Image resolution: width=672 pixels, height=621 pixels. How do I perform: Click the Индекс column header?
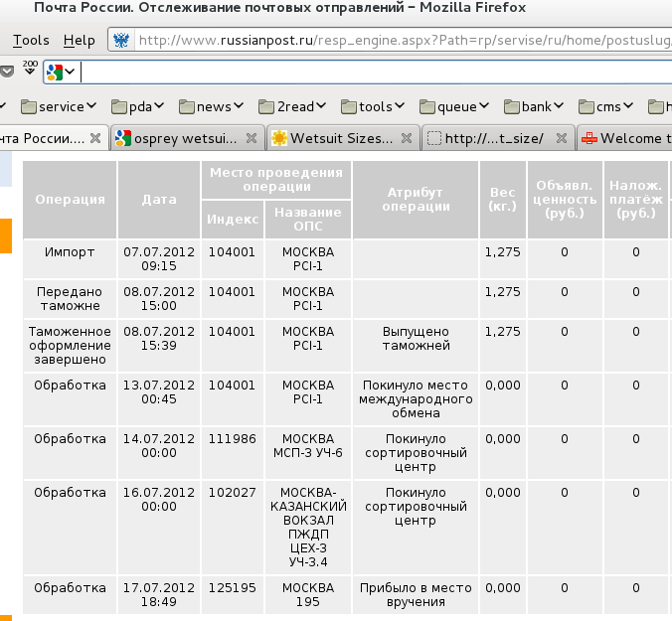point(233,220)
